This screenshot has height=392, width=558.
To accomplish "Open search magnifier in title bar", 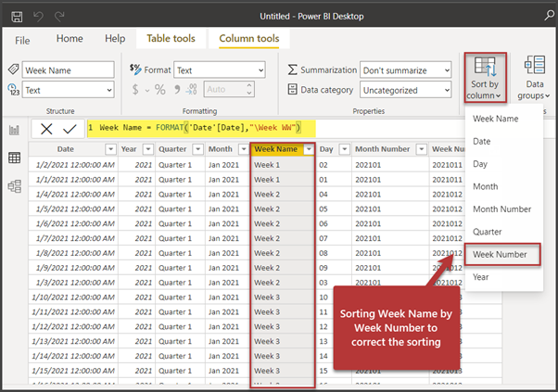I will tap(550, 16).
